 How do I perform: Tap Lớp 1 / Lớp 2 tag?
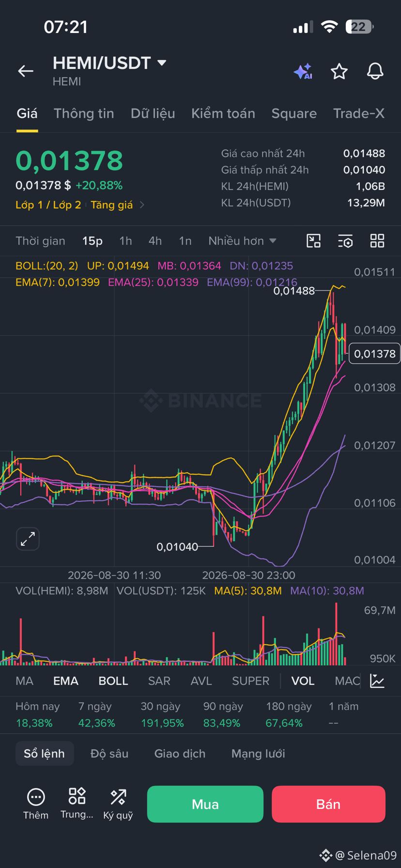[48, 205]
